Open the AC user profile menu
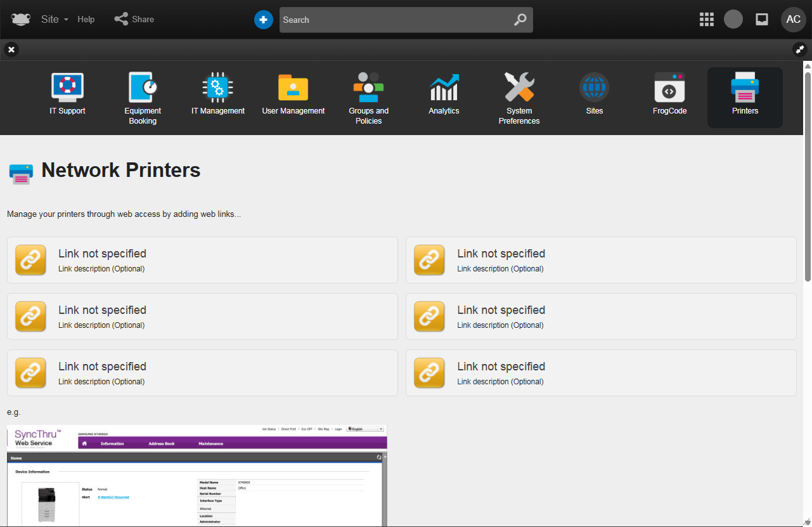Image resolution: width=812 pixels, height=527 pixels. 793,20
